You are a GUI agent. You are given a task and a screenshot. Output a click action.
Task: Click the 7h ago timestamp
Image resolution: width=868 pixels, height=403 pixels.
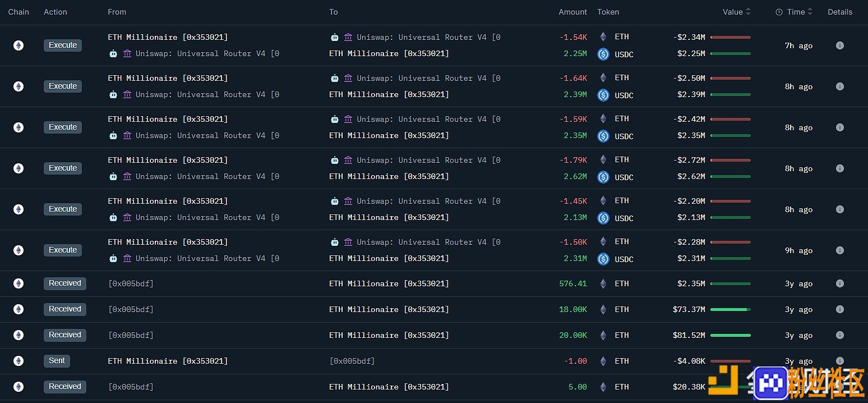pos(798,45)
